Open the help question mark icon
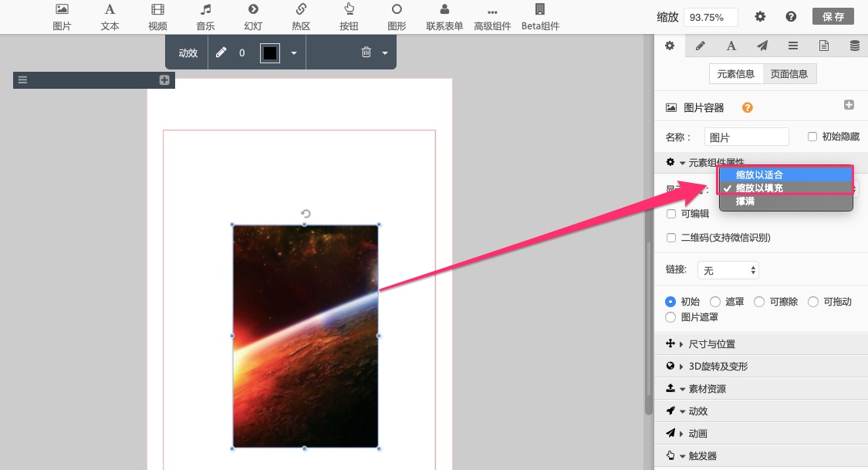Image resolution: width=868 pixels, height=470 pixels. (791, 16)
